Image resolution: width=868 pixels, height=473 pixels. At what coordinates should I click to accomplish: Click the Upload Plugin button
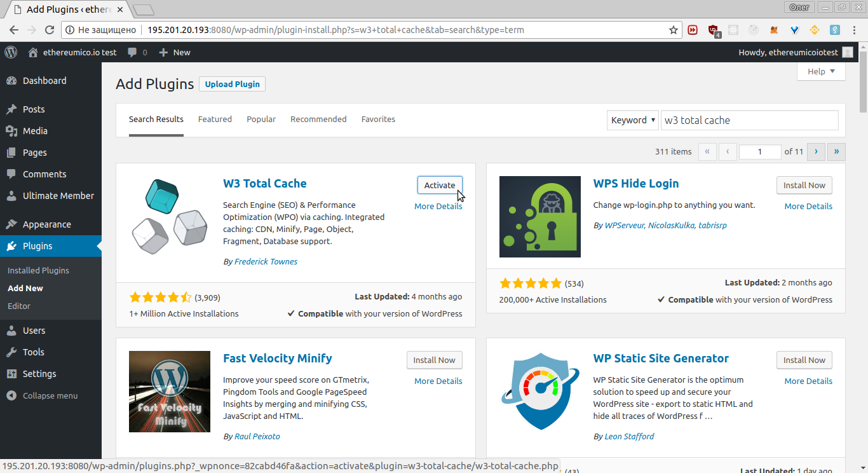pyautogui.click(x=233, y=84)
